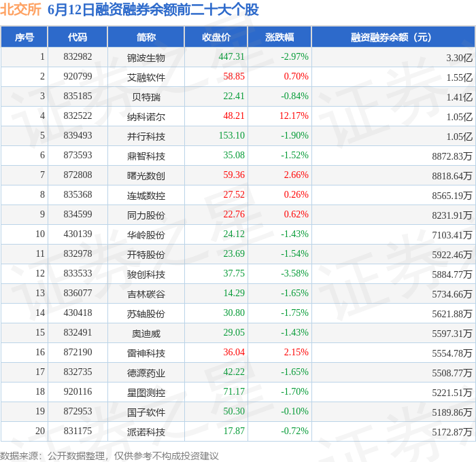
Task: Select stock name 国子软件
Action: tap(146, 412)
